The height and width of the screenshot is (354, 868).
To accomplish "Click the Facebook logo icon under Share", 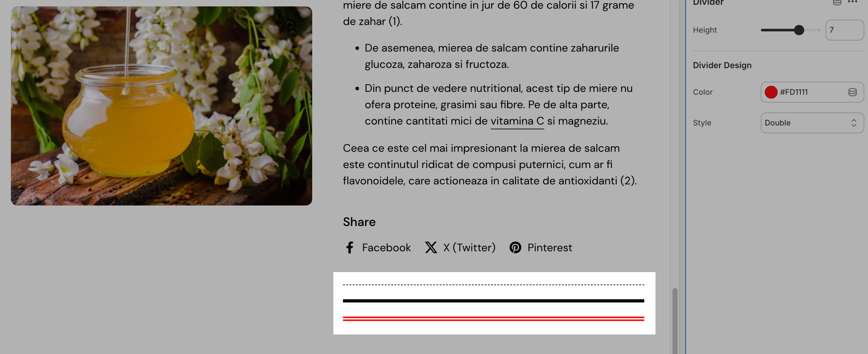I will coord(350,247).
